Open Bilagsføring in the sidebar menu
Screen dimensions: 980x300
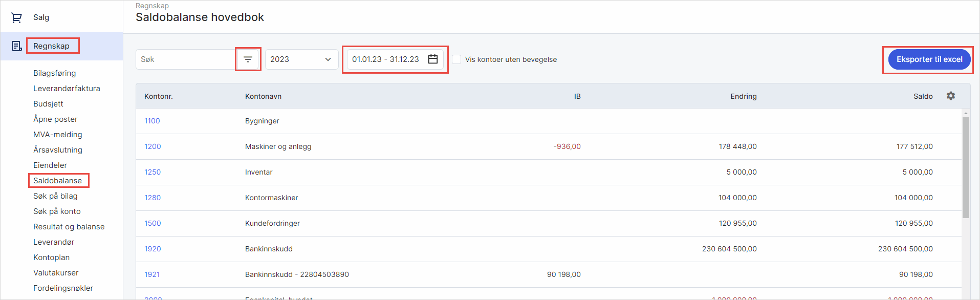(x=54, y=73)
